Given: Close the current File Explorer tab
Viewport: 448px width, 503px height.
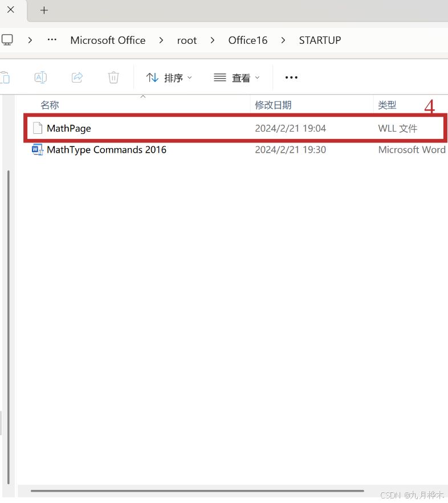Looking at the screenshot, I should click(x=11, y=10).
